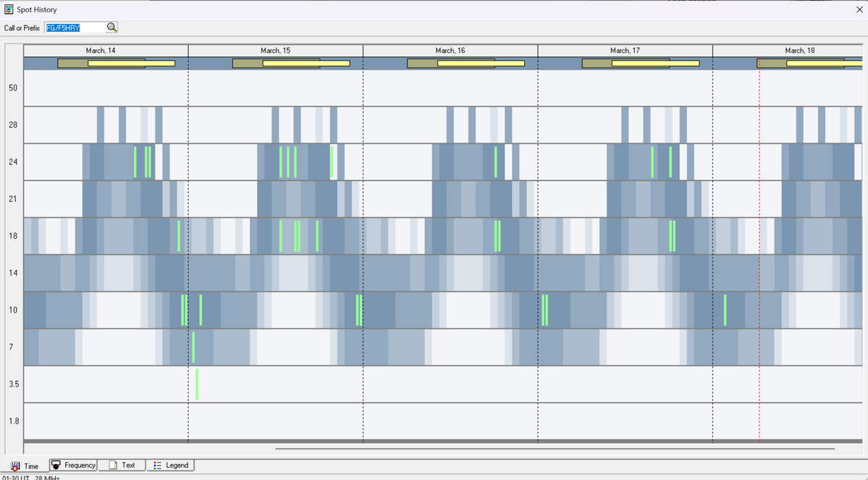
Task: Click the March, 17 date header
Action: pos(625,51)
